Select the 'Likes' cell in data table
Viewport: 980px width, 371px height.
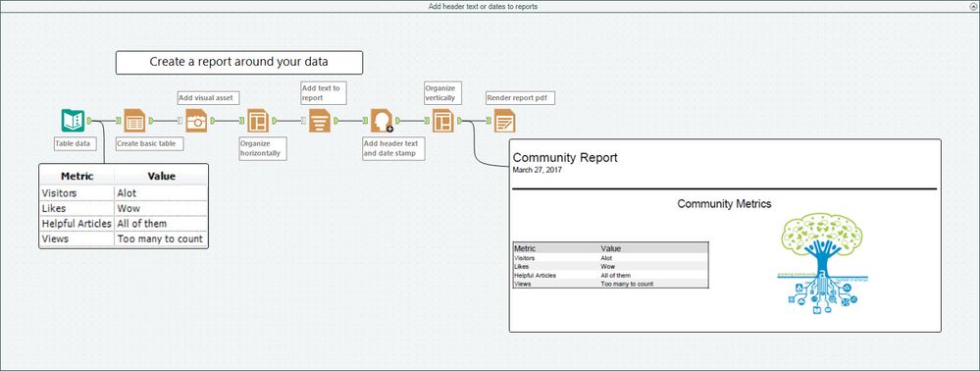[77, 208]
